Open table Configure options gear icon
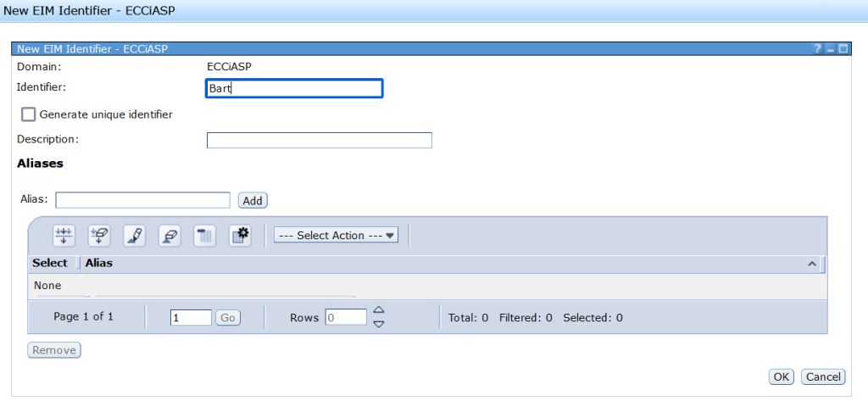This screenshot has height=401, width=868. coord(240,236)
